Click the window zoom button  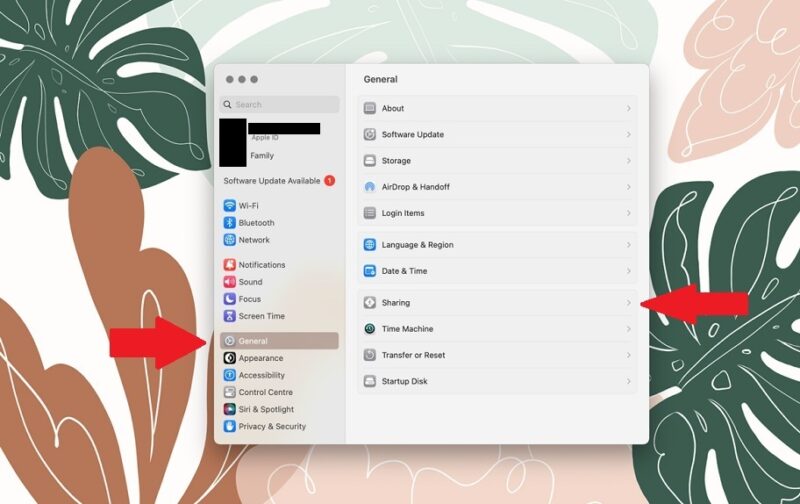click(x=254, y=80)
